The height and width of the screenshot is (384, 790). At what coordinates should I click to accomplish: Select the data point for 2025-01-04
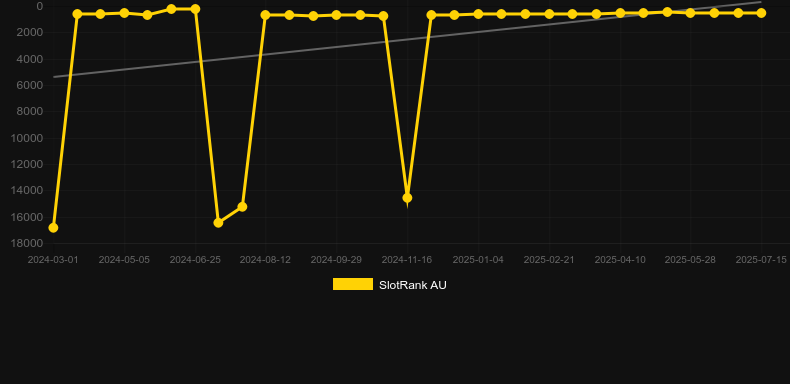(478, 14)
